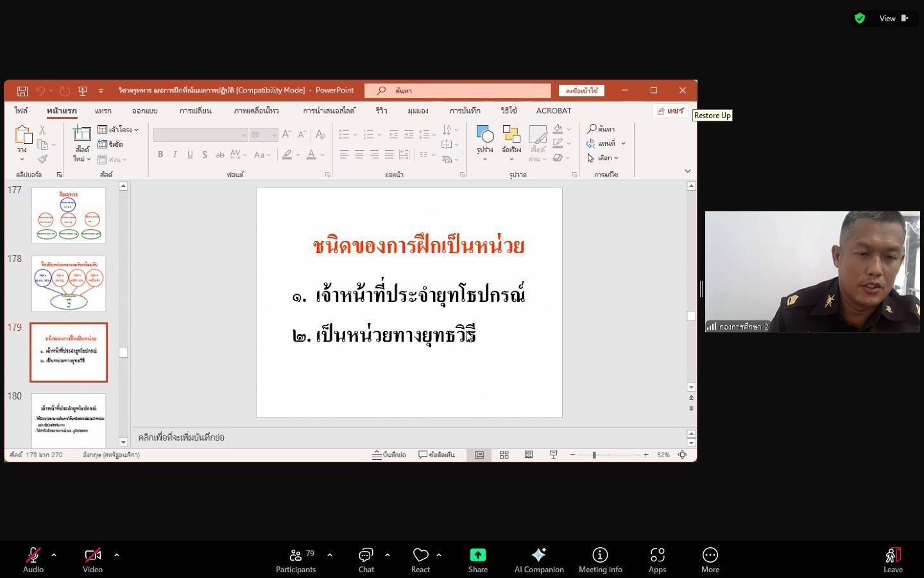This screenshot has height=578, width=924.
Task: Open the Zoom Apps icon
Action: 657,556
